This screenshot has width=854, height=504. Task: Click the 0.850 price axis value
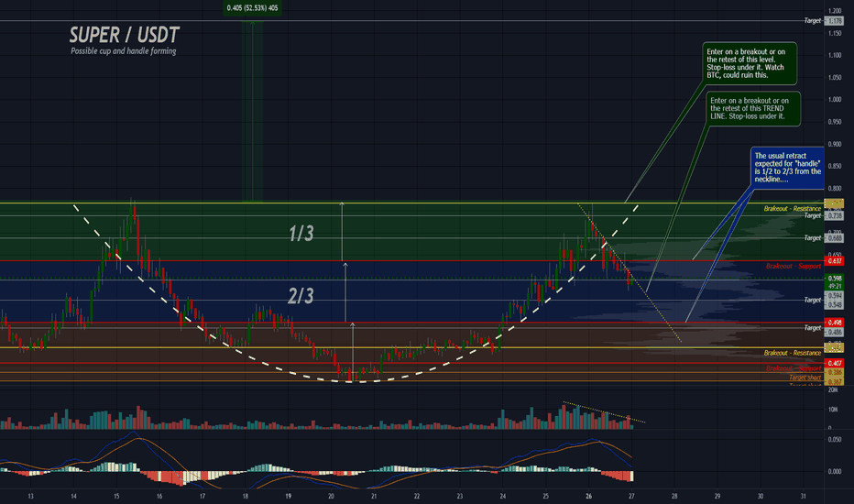click(x=835, y=166)
